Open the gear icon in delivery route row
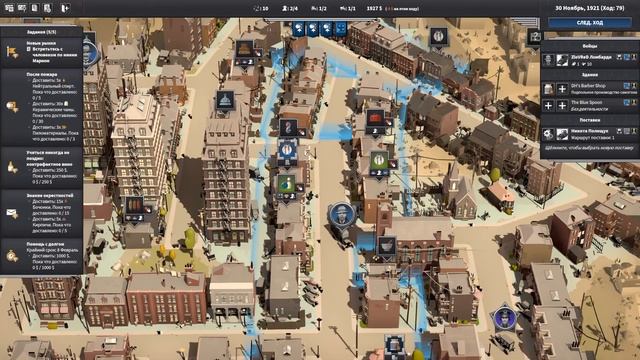The height and width of the screenshot is (360, 640). (x=548, y=134)
